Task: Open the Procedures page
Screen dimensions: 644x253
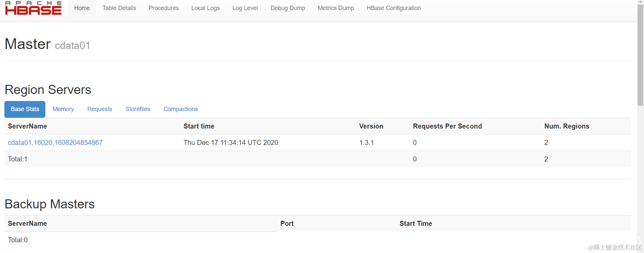Action: click(x=164, y=8)
